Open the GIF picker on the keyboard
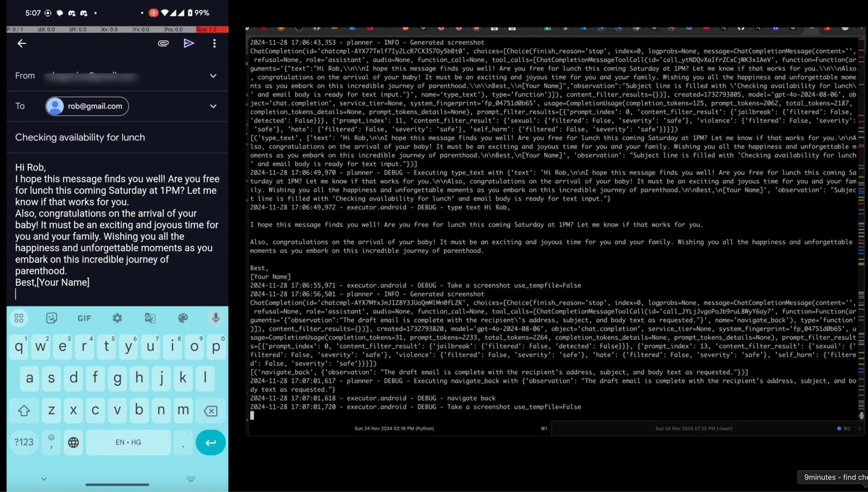This screenshot has height=492, width=868. (x=85, y=318)
